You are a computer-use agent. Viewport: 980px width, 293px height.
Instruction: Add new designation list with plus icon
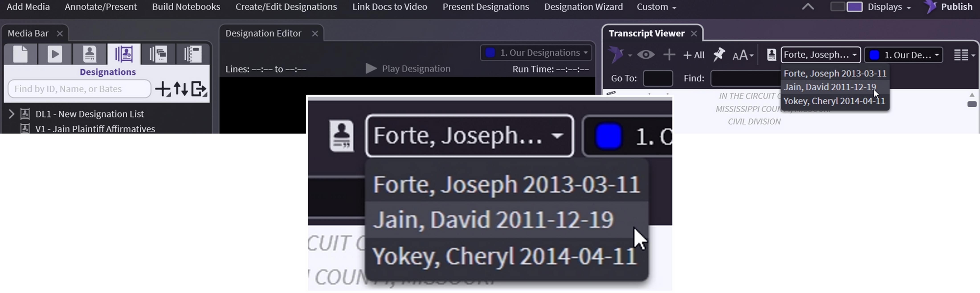[163, 89]
